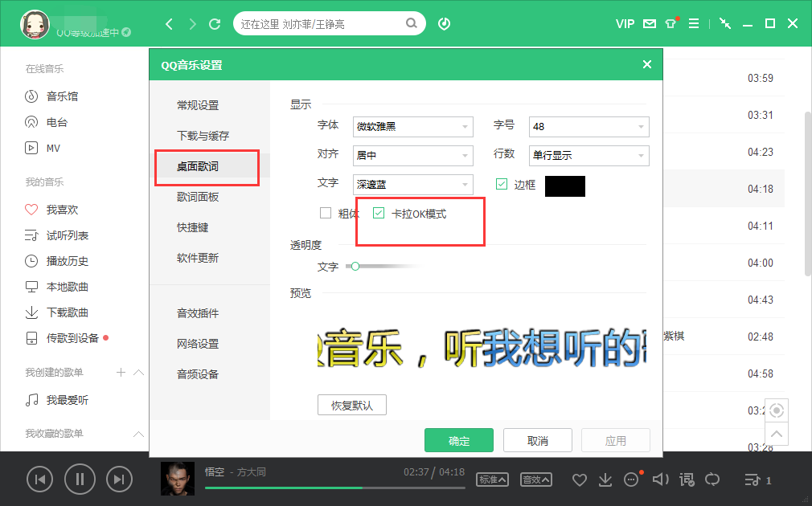The height and width of the screenshot is (506, 812).
Task: Pause the current song
Action: pyautogui.click(x=80, y=479)
